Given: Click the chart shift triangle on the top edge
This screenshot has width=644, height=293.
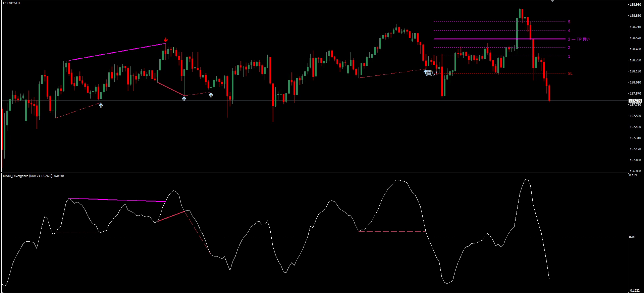Looking at the screenshot, I should [552, 1].
